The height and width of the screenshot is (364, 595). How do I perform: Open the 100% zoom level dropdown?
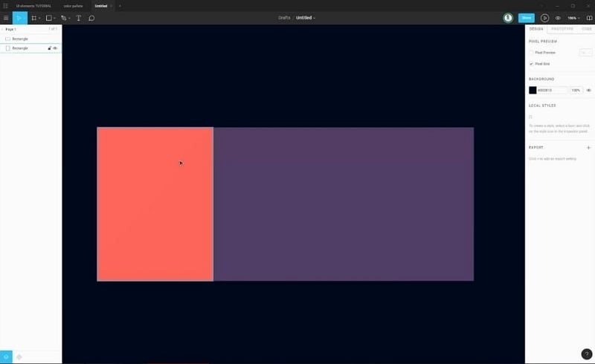573,18
